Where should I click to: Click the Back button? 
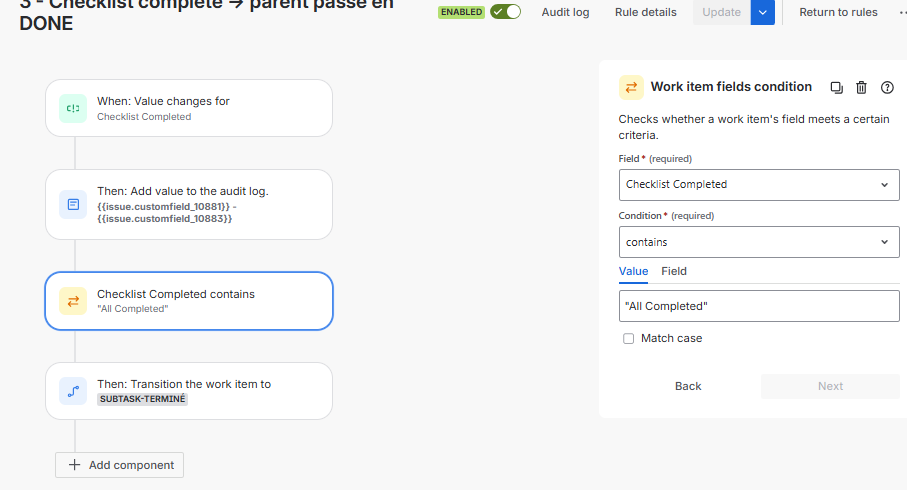coord(688,386)
